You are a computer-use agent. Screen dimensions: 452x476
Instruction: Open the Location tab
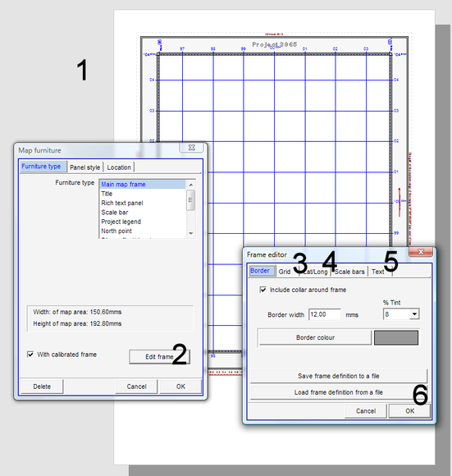click(119, 167)
